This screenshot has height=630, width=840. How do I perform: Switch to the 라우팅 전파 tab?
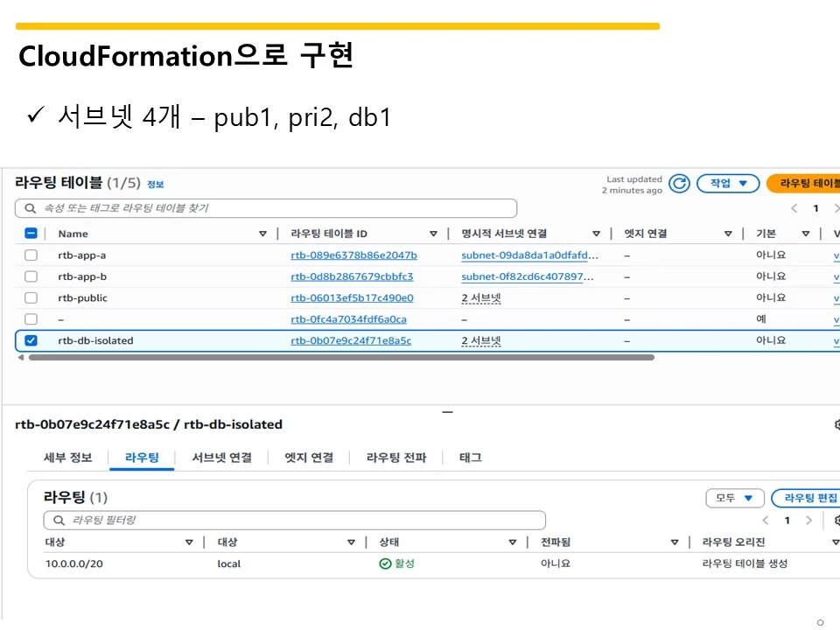396,458
